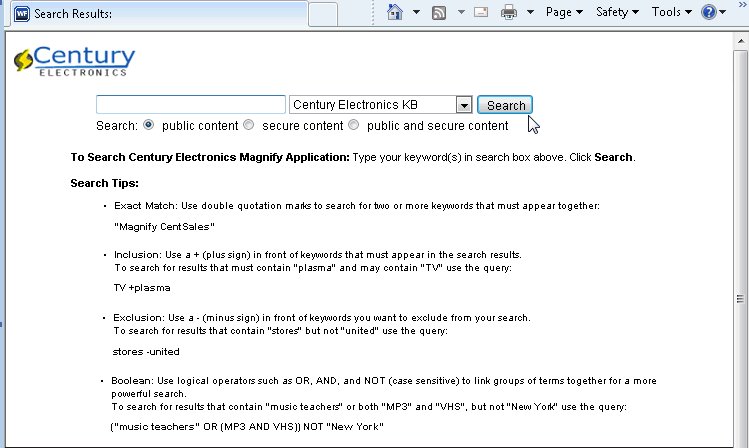
Task: Click the Print icon
Action: (509, 12)
